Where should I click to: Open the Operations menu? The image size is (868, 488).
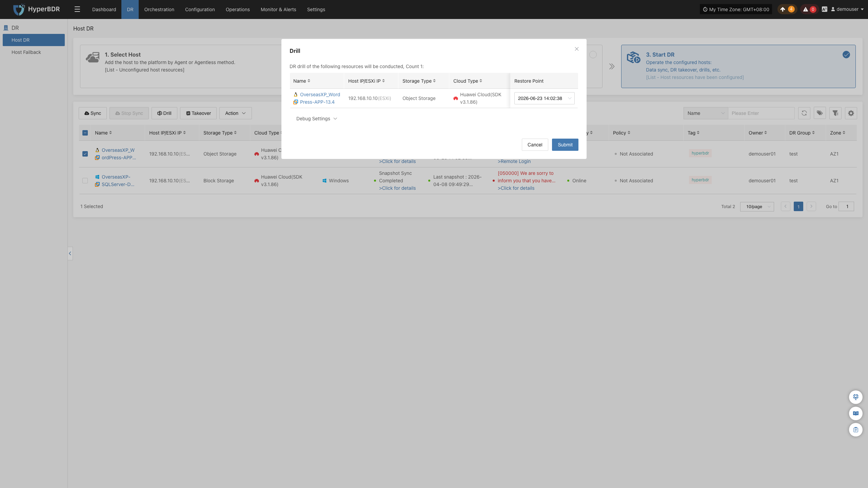pyautogui.click(x=238, y=9)
